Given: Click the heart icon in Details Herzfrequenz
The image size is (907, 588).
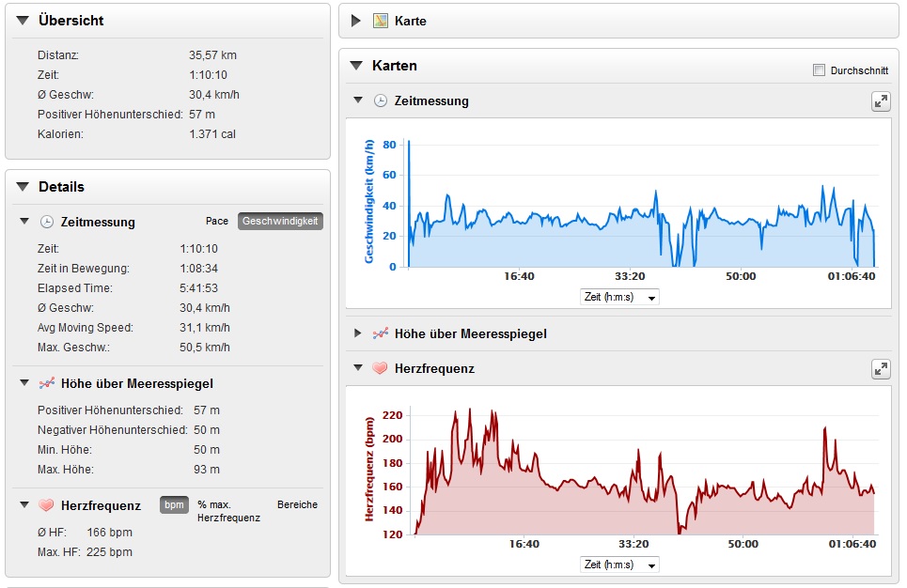Looking at the screenshot, I should pos(47,505).
